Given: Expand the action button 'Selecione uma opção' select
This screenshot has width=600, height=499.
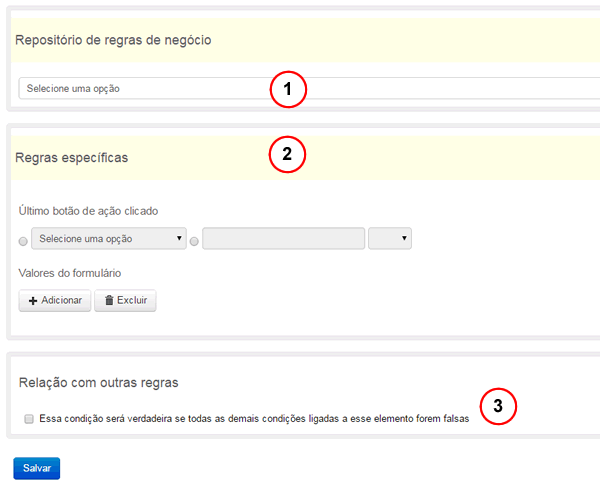Looking at the screenshot, I should pos(109,239).
